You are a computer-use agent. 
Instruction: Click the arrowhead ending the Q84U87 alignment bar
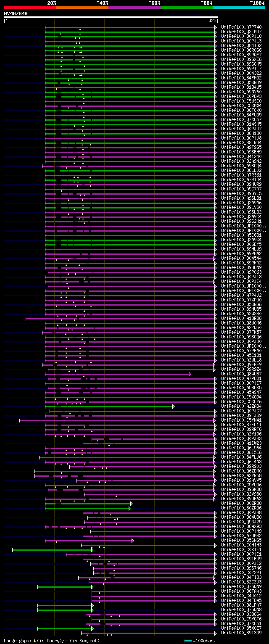190,374
